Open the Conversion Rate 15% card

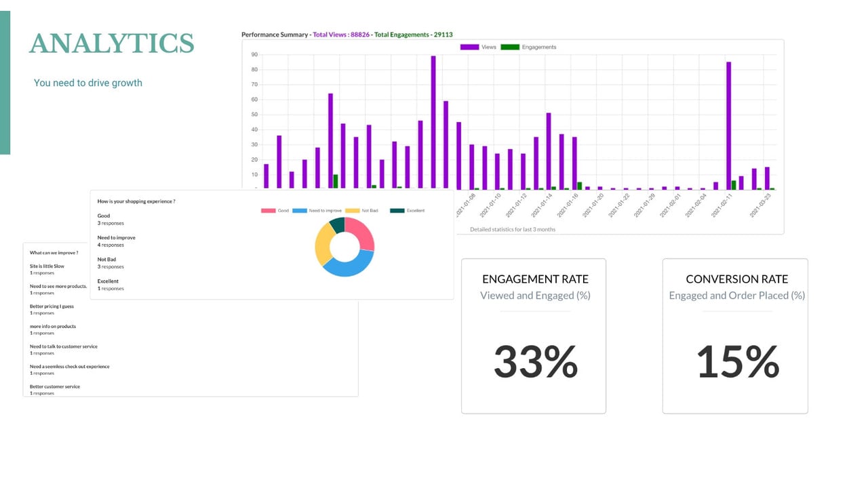point(735,335)
